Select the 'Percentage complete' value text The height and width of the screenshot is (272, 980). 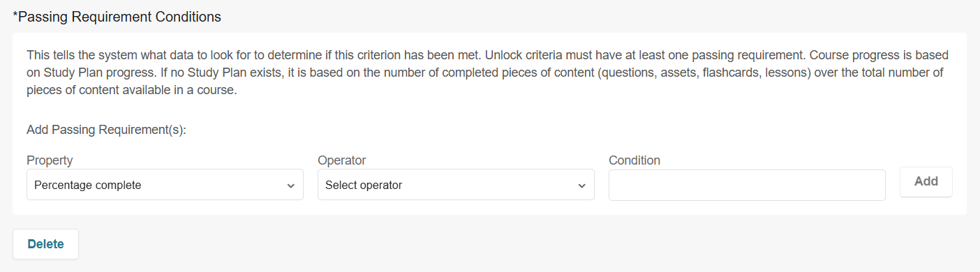[88, 186]
